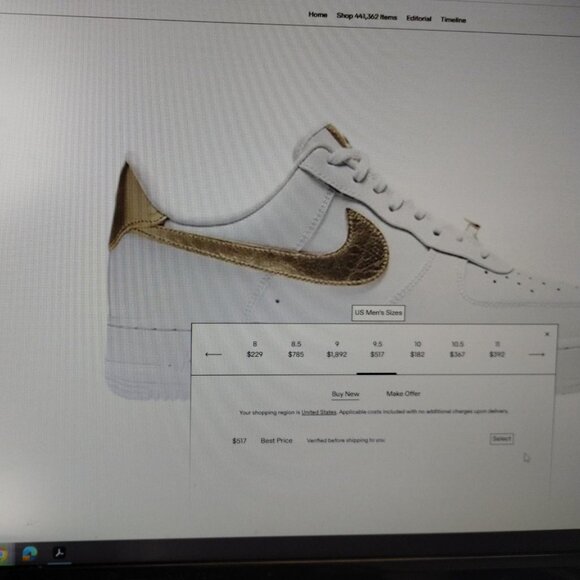
Task: Open the Timeline page
Action: (x=453, y=20)
